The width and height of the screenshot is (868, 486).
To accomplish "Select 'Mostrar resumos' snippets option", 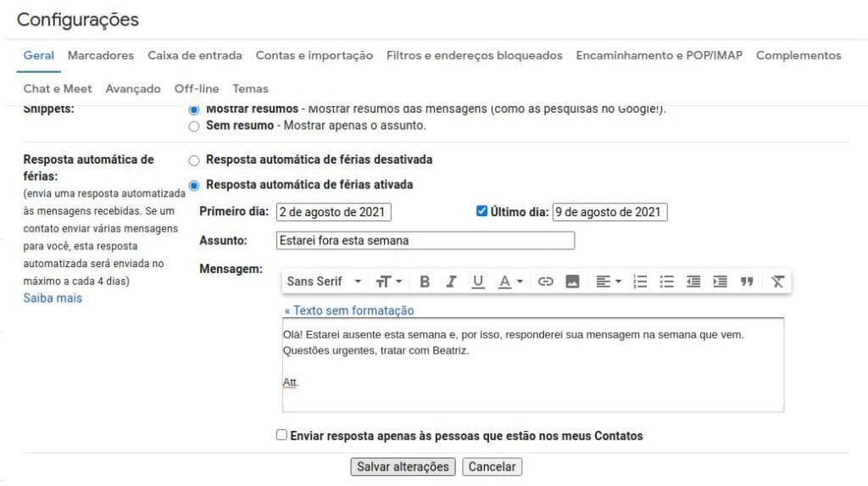I will pyautogui.click(x=194, y=109).
